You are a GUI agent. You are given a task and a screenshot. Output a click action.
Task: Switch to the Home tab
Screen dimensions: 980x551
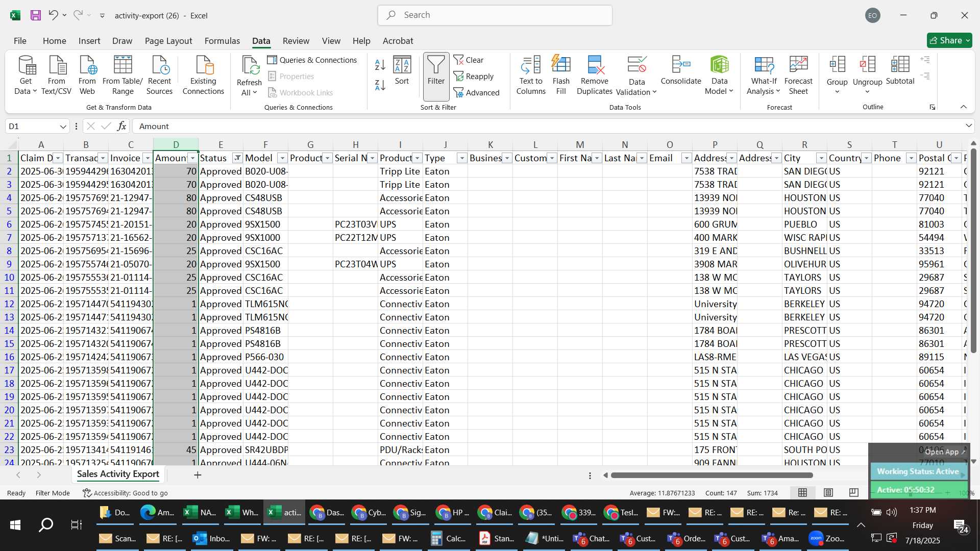[x=54, y=41]
